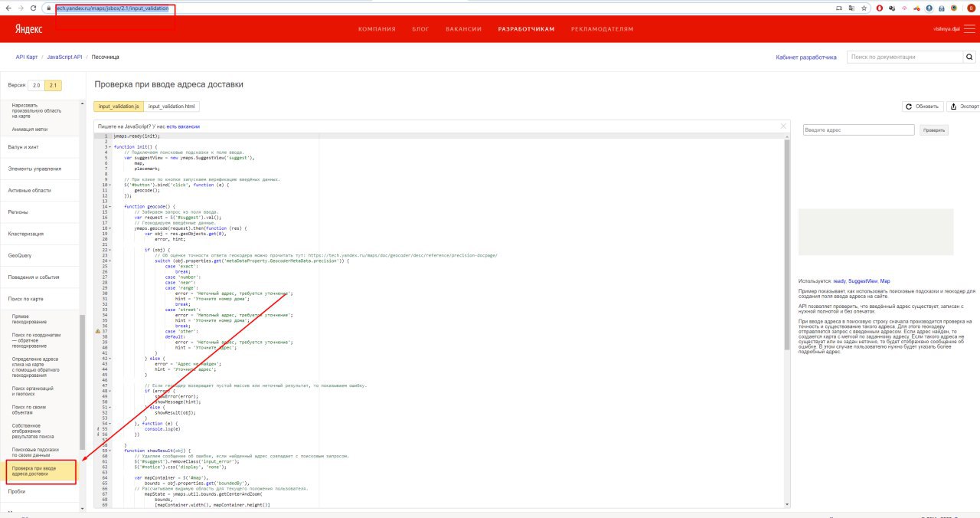Reload the page with the browser refresh icon
This screenshot has width=980, height=518.
[x=34, y=8]
